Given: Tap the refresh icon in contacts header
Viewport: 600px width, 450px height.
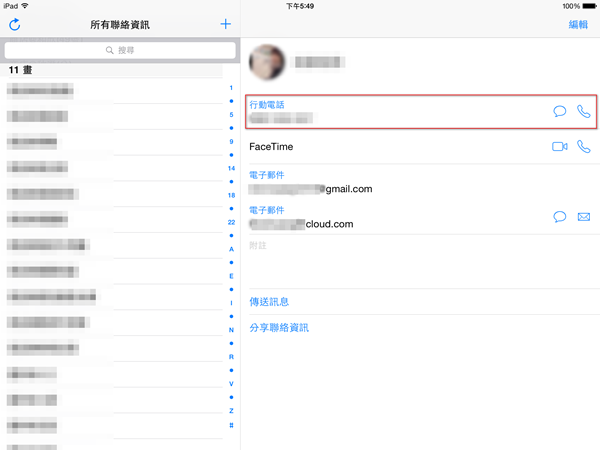Looking at the screenshot, I should tap(15, 24).
